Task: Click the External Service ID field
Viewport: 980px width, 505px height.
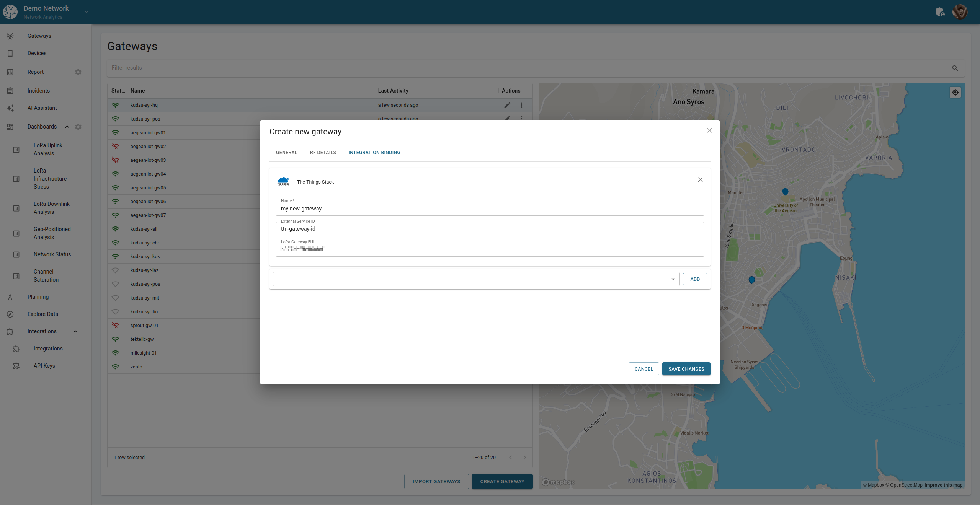Action: tap(489, 229)
